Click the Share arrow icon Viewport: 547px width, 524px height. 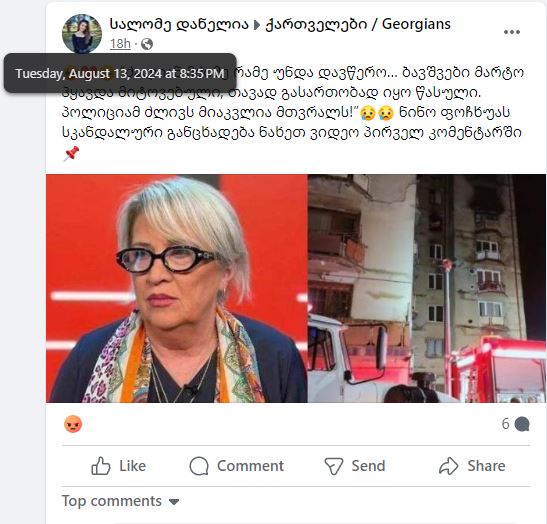click(x=448, y=466)
